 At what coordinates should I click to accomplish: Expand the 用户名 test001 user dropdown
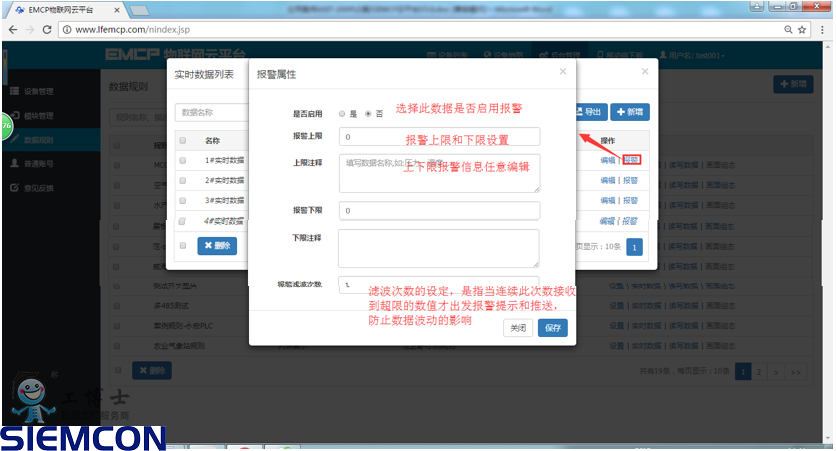(x=692, y=55)
